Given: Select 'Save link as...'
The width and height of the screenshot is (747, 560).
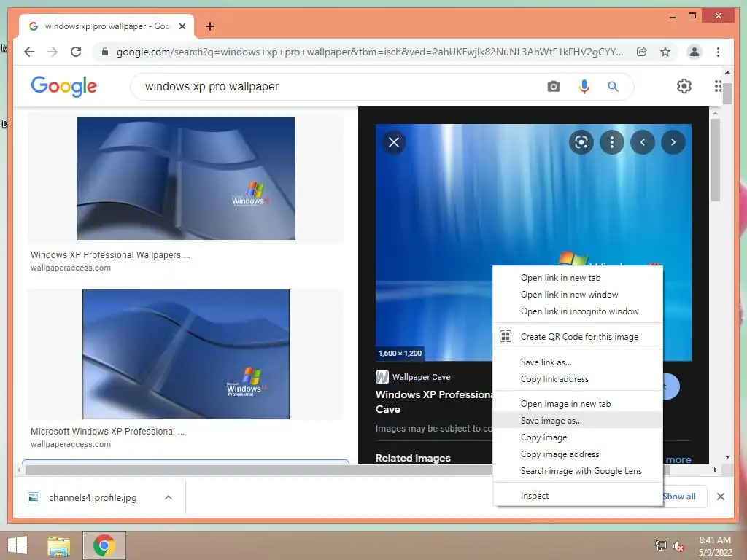Looking at the screenshot, I should pos(578,362).
